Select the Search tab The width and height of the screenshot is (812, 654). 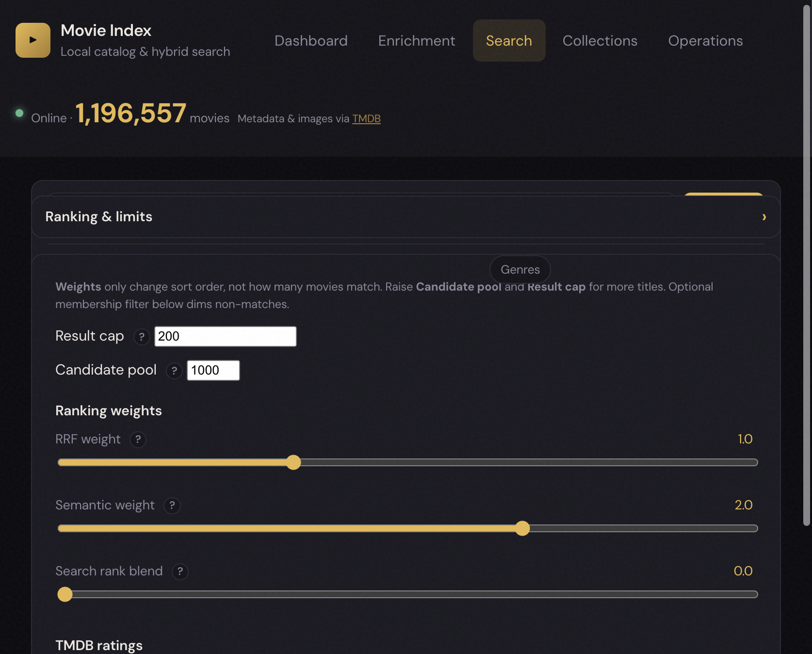(509, 41)
